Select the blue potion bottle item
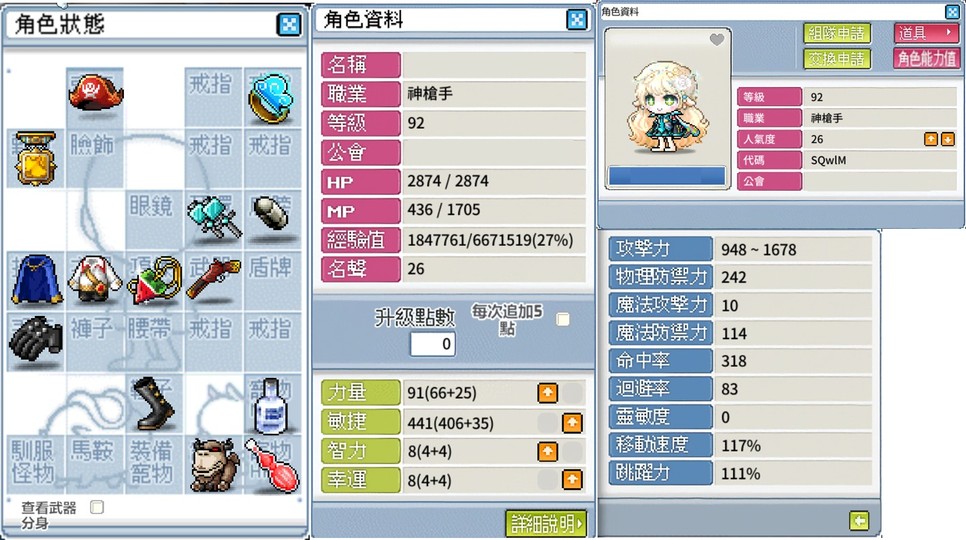966x540 pixels. coord(270,406)
